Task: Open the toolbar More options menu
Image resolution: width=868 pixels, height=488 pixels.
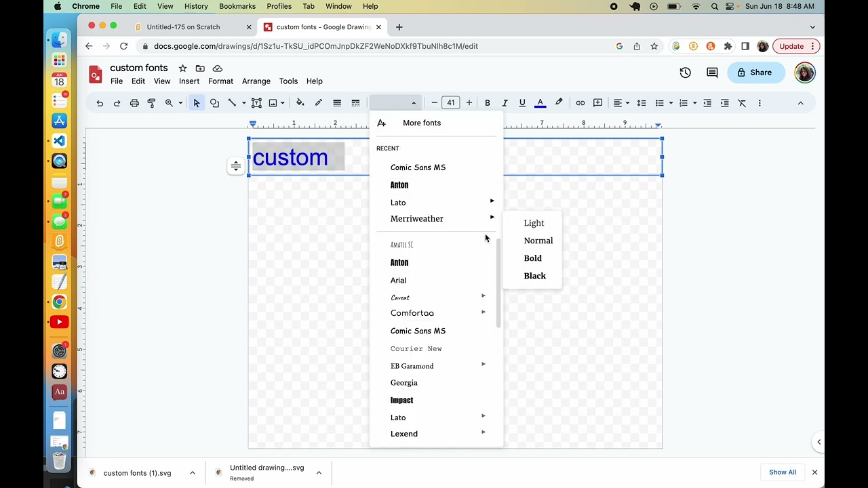Action: coord(759,103)
